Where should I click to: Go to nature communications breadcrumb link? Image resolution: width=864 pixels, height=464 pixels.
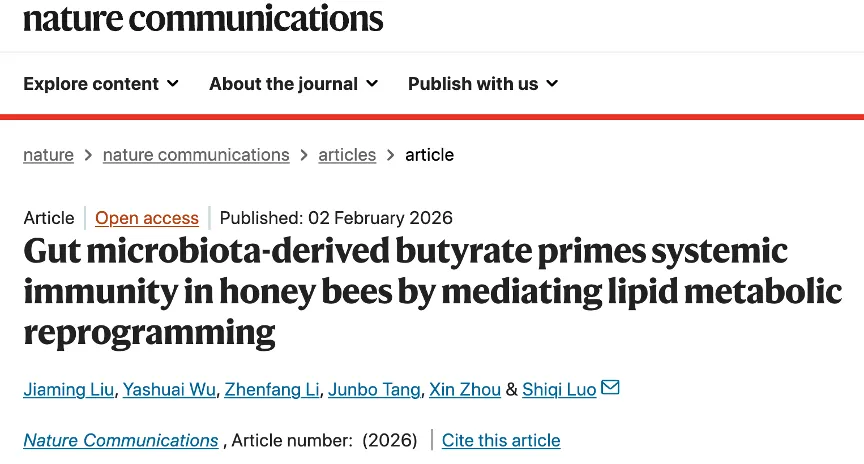click(x=196, y=155)
